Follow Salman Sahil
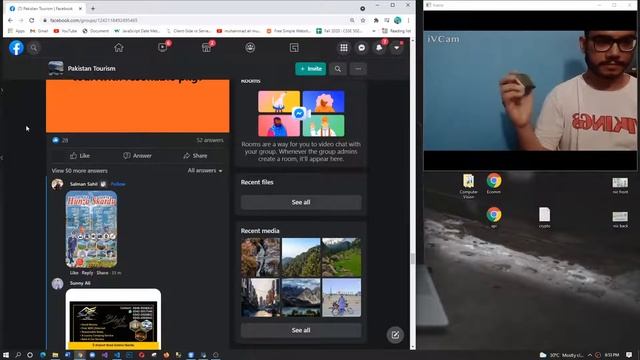 118,184
